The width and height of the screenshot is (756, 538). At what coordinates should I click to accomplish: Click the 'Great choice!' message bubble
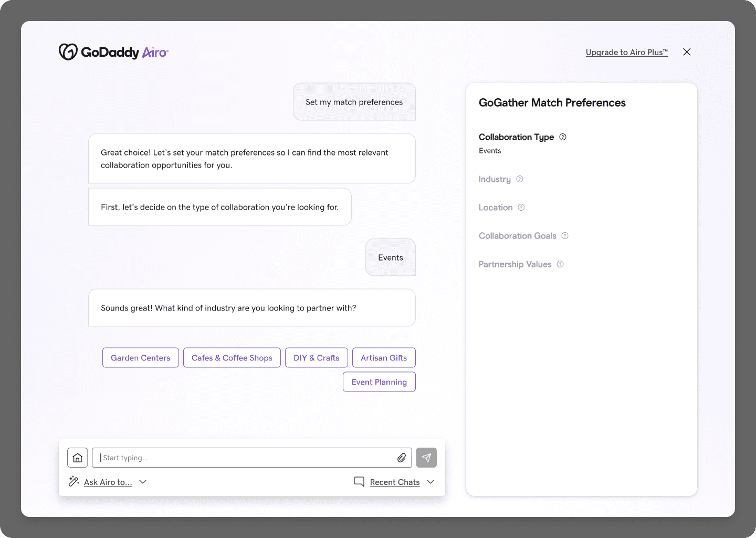pos(252,159)
